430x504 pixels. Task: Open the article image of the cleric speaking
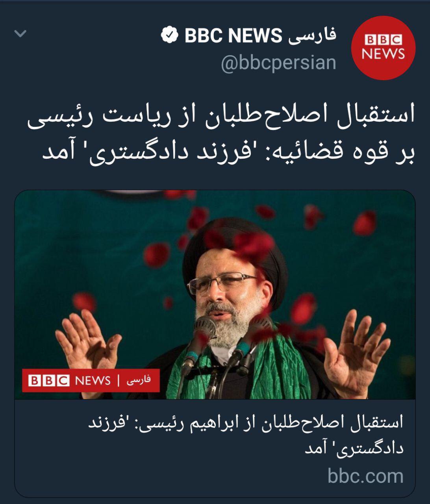tap(215, 295)
